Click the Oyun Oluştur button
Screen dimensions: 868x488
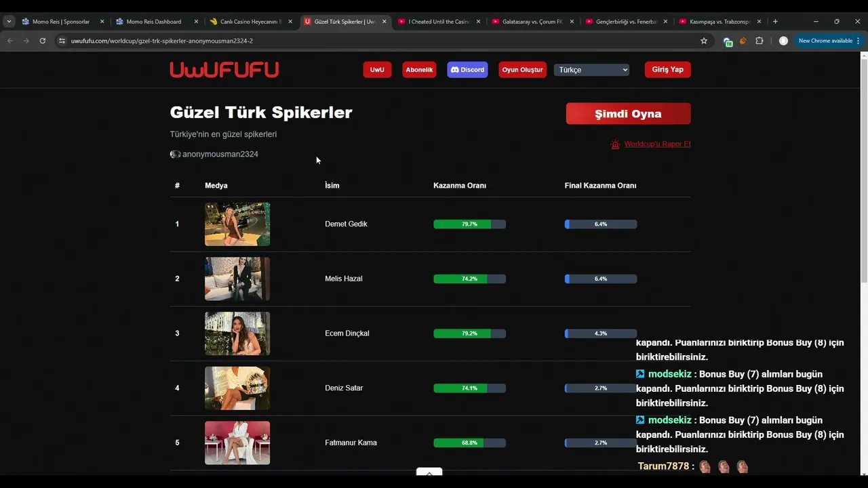click(522, 70)
